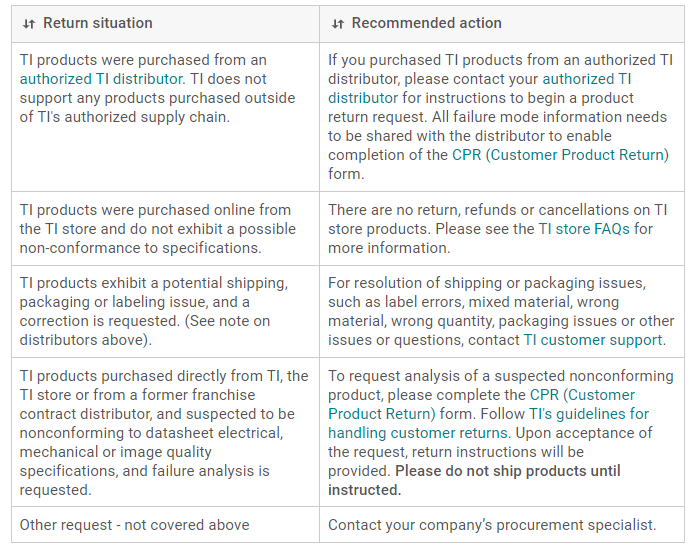Sort table by Recommended action header text

pyautogui.click(x=427, y=22)
